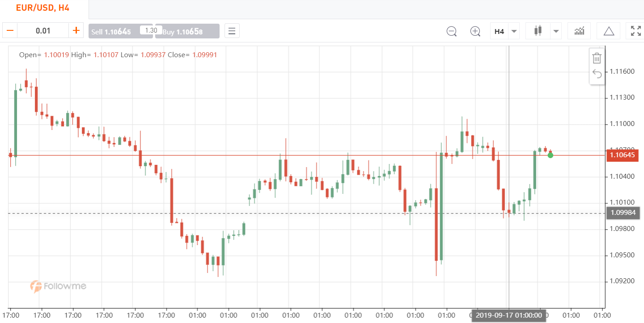The width and height of the screenshot is (644, 323).
Task: Zoom out the chart with magnifier minus
Action: coord(452,31)
